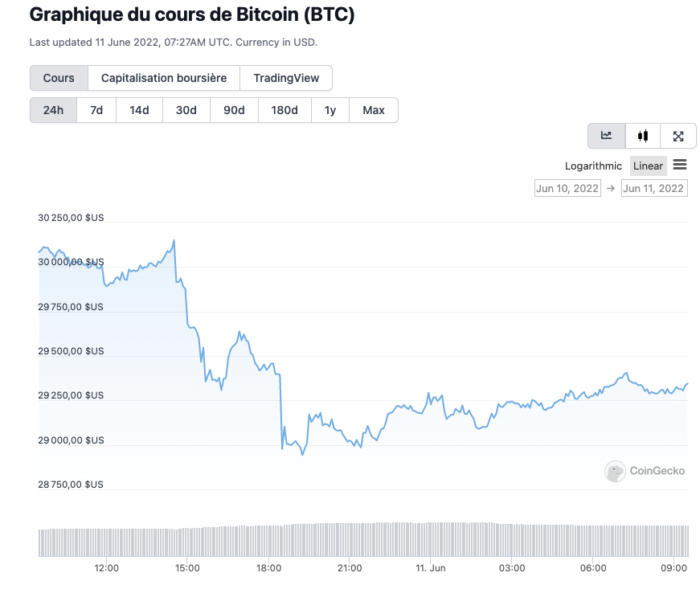Open the Cours tab
Screen dimensions: 700x593
coord(59,78)
